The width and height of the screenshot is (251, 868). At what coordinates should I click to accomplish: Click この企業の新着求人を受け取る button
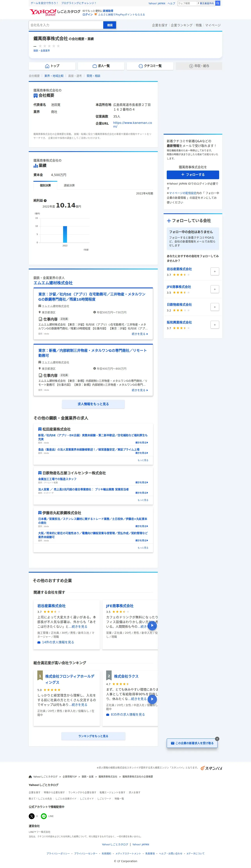[x=192, y=743]
